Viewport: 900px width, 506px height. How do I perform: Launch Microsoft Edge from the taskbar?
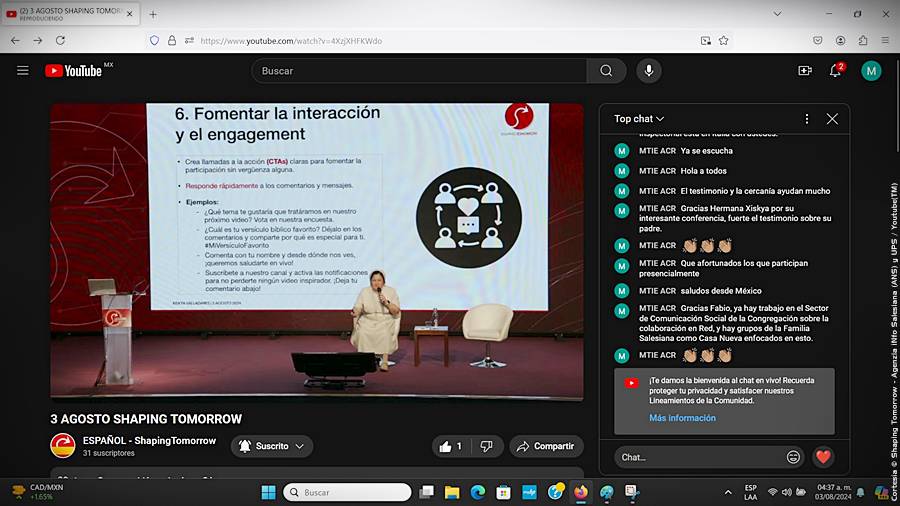point(478,492)
